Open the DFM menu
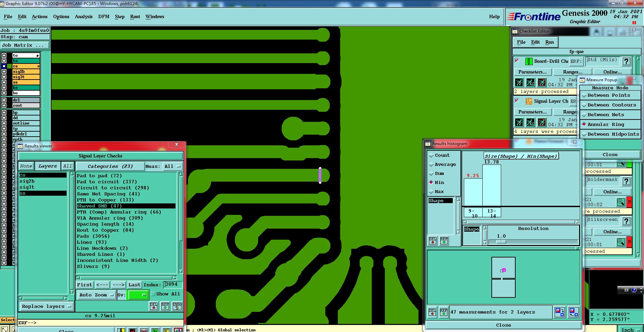 (104, 17)
